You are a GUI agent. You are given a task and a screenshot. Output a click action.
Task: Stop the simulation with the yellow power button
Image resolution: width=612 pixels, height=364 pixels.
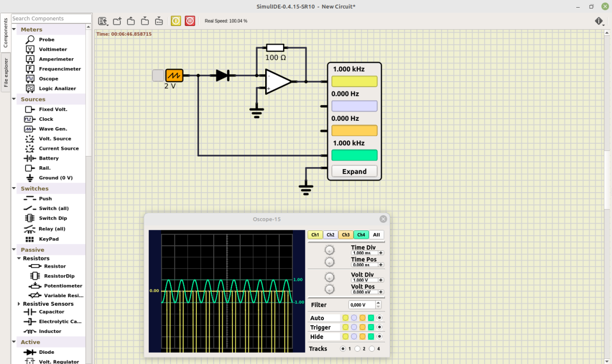point(175,21)
